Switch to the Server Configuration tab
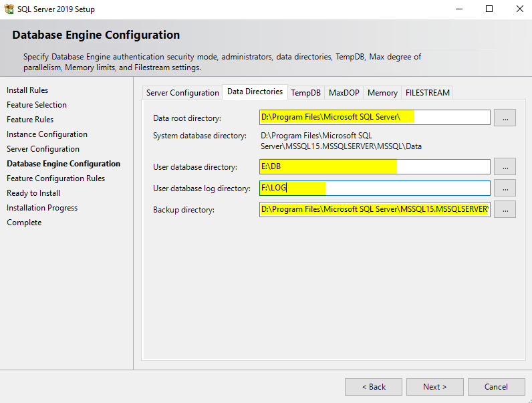The width and height of the screenshot is (532, 403). (x=182, y=92)
